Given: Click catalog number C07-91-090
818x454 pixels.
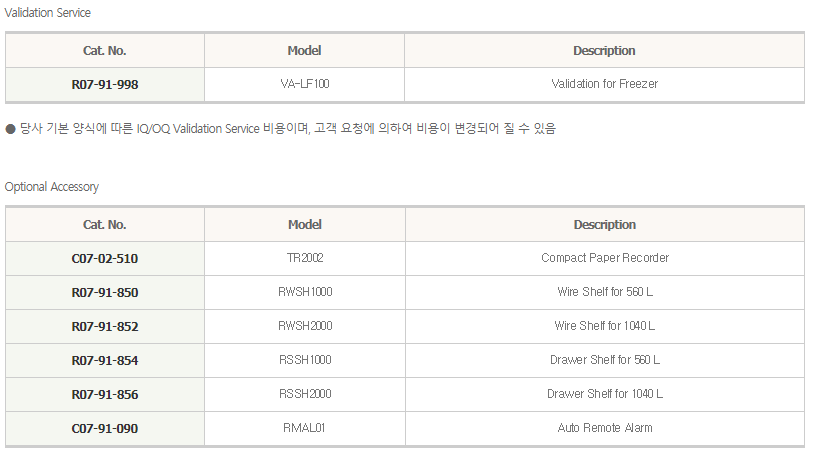Looking at the screenshot, I should pos(105,428).
